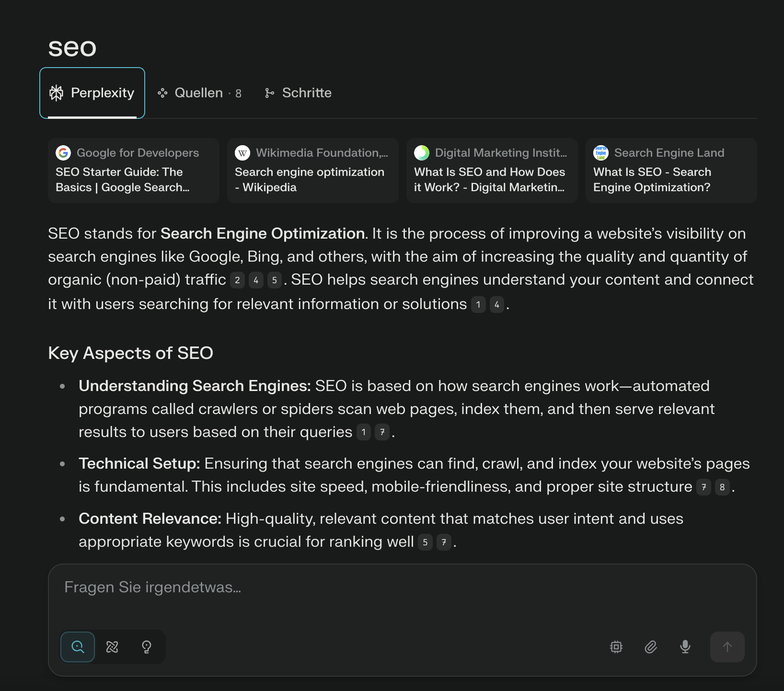Click the 'Content Relevance:' bullet label
Viewport: 784px width, 691px height.
(150, 518)
